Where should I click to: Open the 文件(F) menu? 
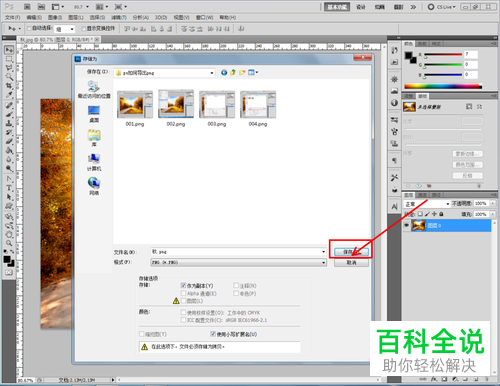click(12, 17)
